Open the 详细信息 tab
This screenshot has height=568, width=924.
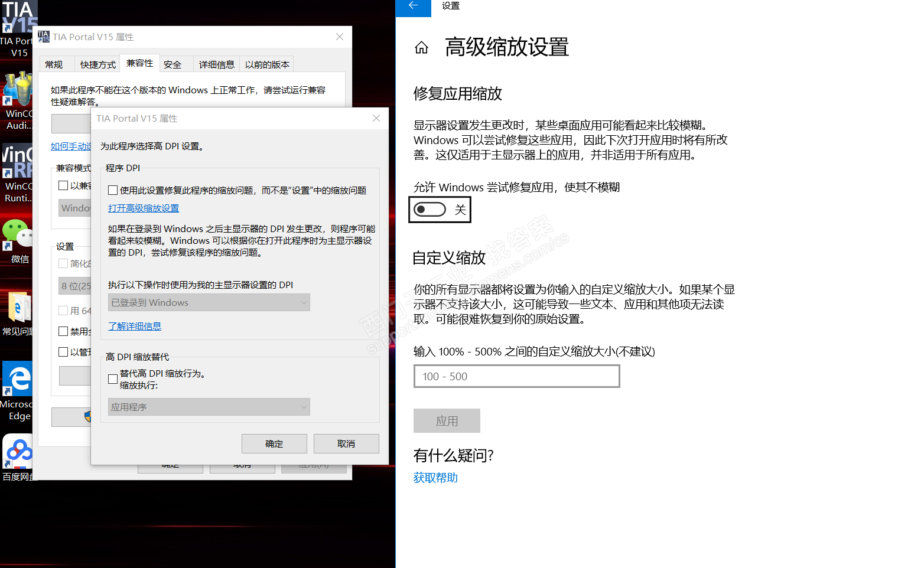click(x=216, y=64)
